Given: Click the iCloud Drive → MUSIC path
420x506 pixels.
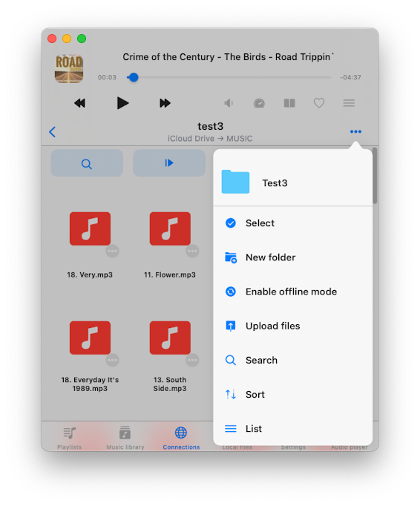Looking at the screenshot, I should (x=210, y=139).
